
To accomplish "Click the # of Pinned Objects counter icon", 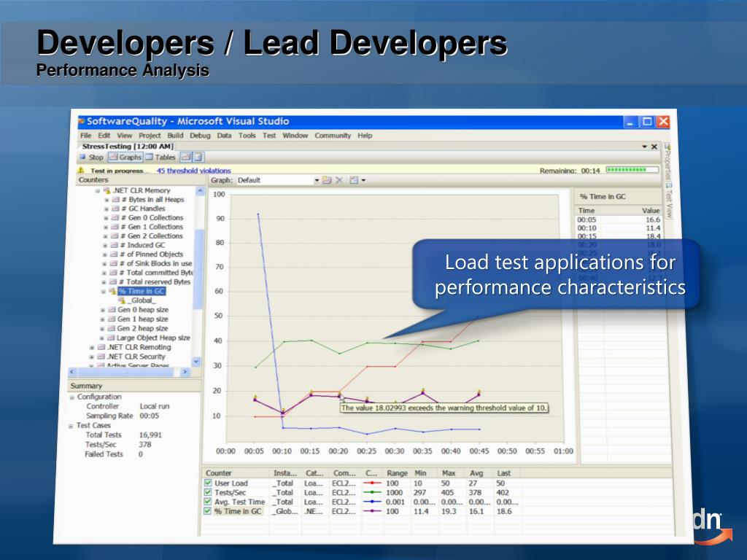I will [114, 254].
